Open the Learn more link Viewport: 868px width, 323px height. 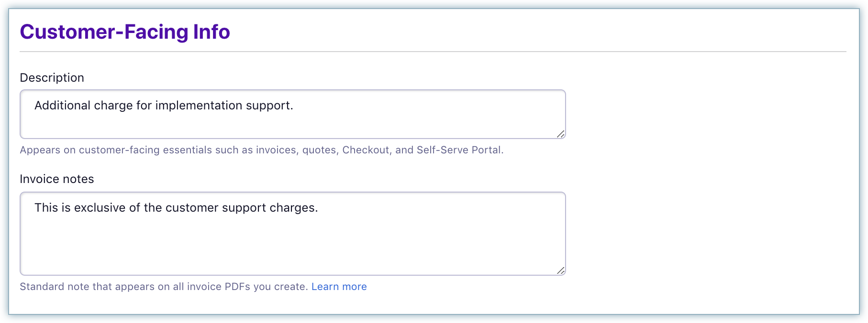(x=339, y=287)
